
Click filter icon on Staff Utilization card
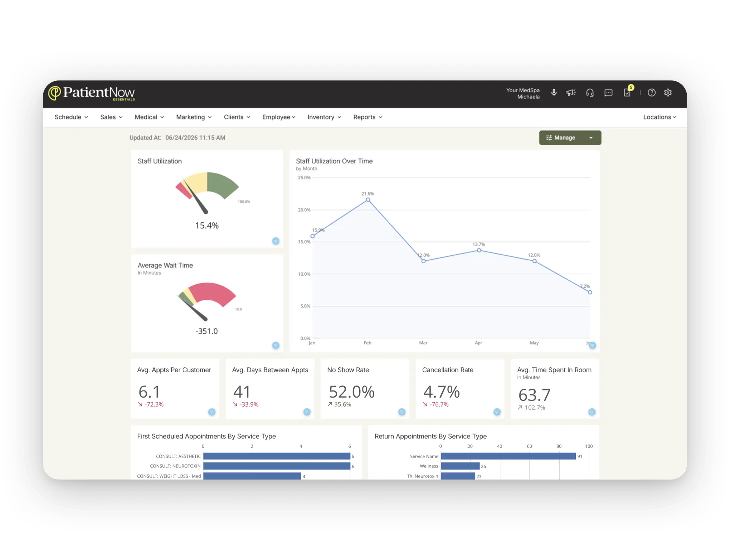(276, 241)
